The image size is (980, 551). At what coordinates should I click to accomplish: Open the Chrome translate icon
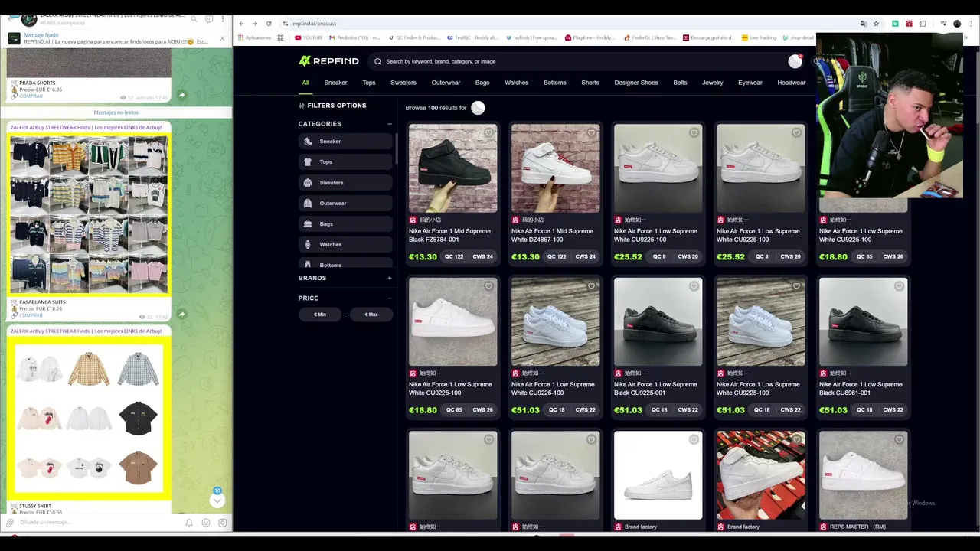[x=864, y=24]
